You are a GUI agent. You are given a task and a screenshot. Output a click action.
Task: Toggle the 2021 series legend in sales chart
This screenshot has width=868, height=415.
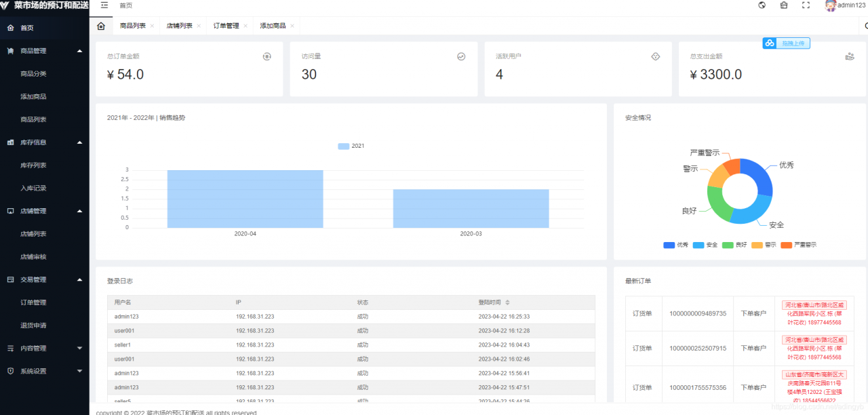click(x=351, y=146)
